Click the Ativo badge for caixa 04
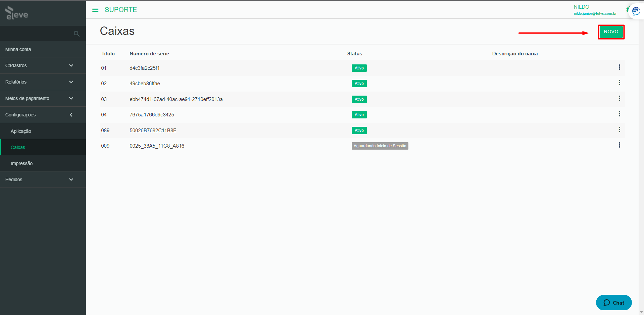This screenshot has height=315, width=644. [x=359, y=115]
